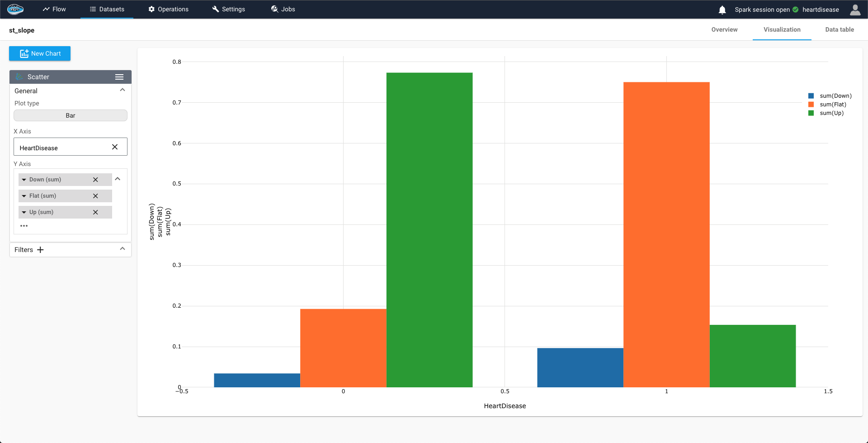Open the user profile avatar menu

pos(855,10)
